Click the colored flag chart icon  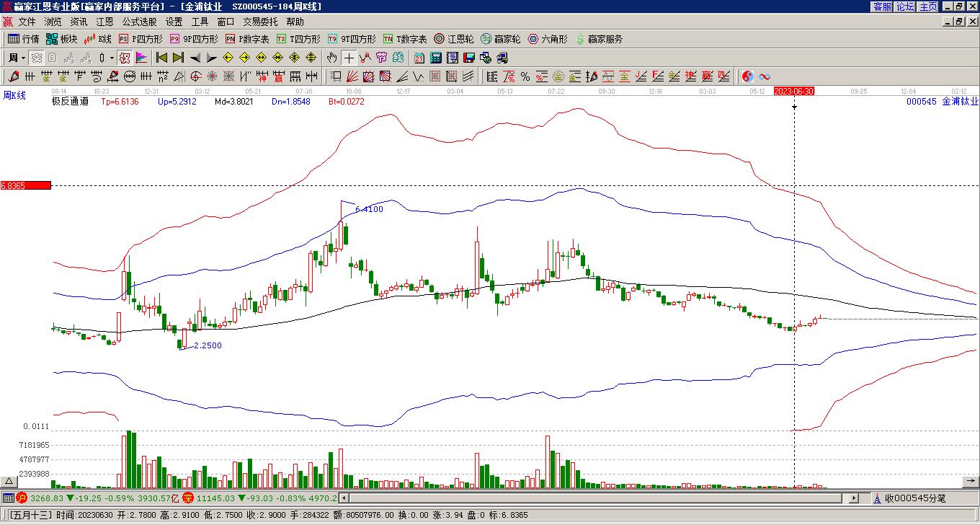pyautogui.click(x=141, y=58)
